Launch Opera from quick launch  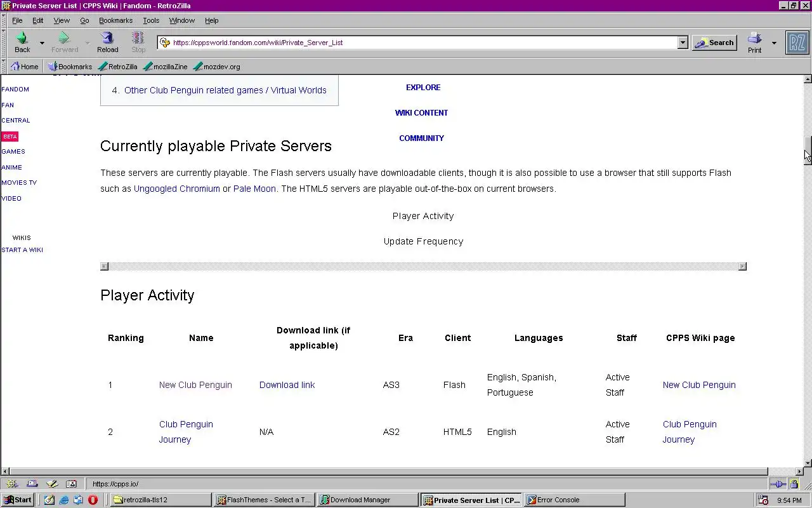click(93, 500)
